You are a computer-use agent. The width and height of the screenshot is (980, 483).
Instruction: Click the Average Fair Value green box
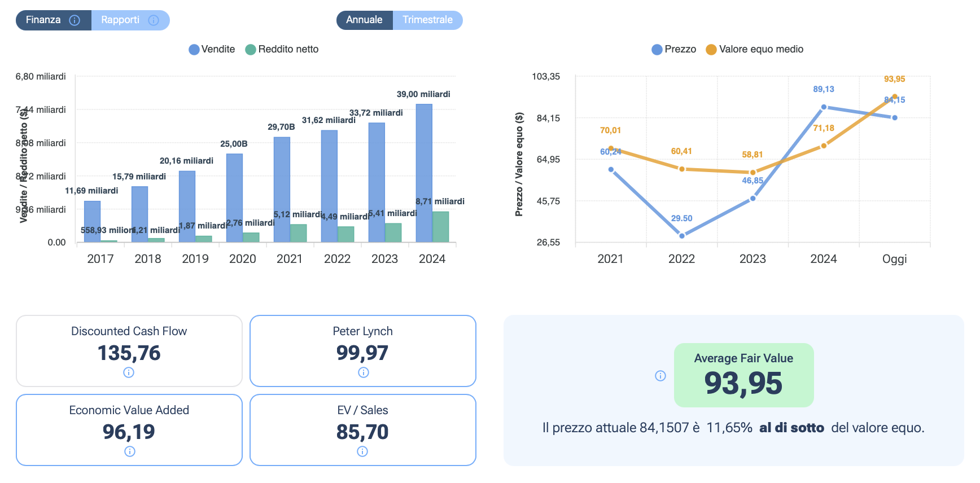[x=743, y=375]
